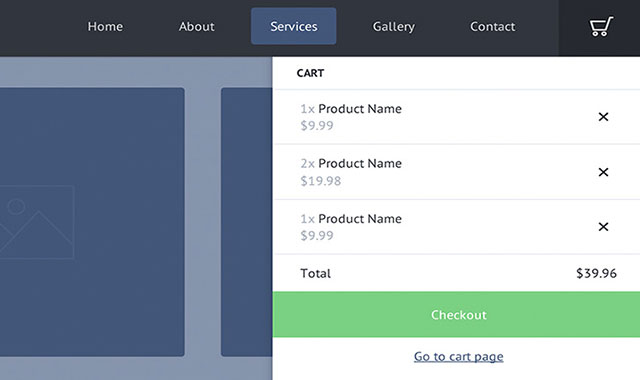The height and width of the screenshot is (380, 640).
Task: Open the partially hidden second service card
Action: [x=247, y=222]
